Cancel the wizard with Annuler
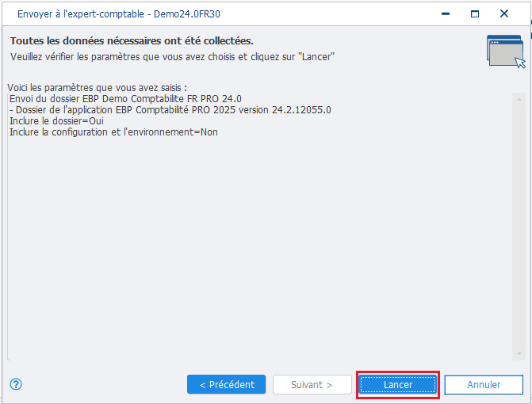 click(x=484, y=385)
